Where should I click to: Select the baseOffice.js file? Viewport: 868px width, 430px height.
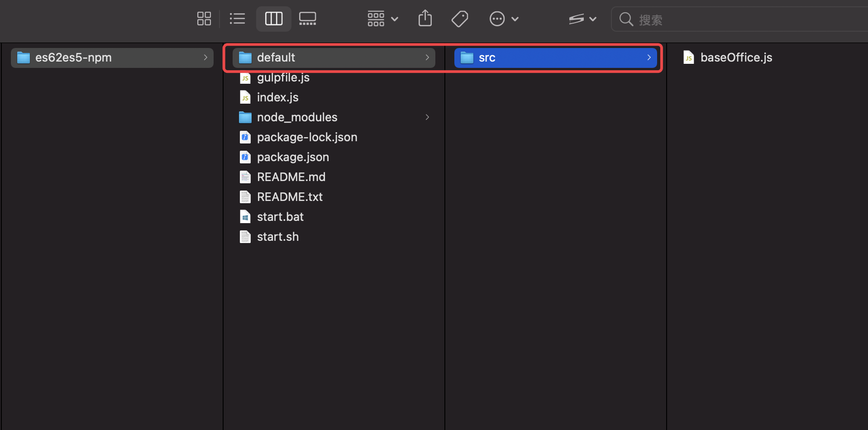click(x=736, y=57)
